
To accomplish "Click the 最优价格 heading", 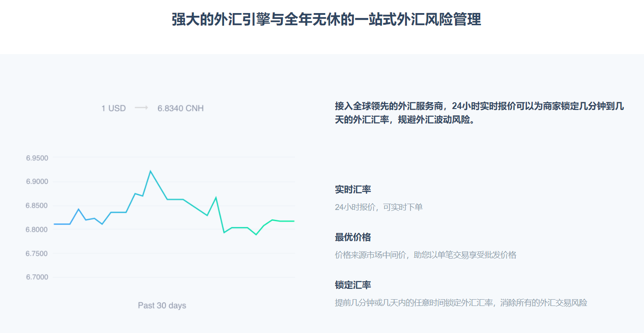I will (353, 237).
